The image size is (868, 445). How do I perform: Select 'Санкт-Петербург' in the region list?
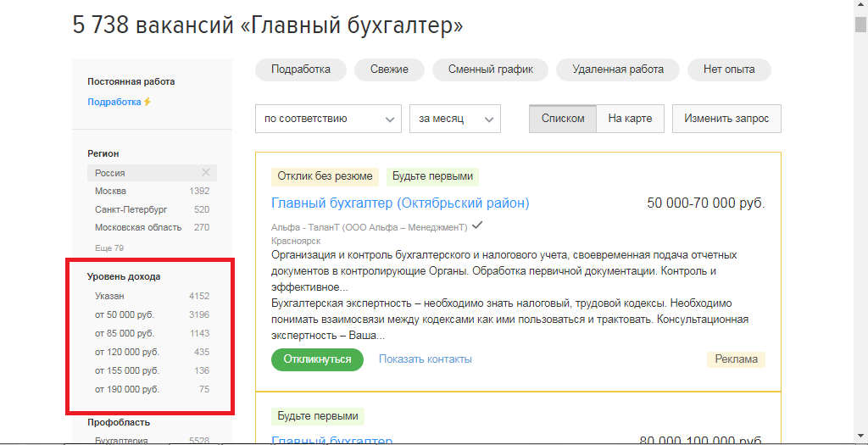pyautogui.click(x=131, y=209)
